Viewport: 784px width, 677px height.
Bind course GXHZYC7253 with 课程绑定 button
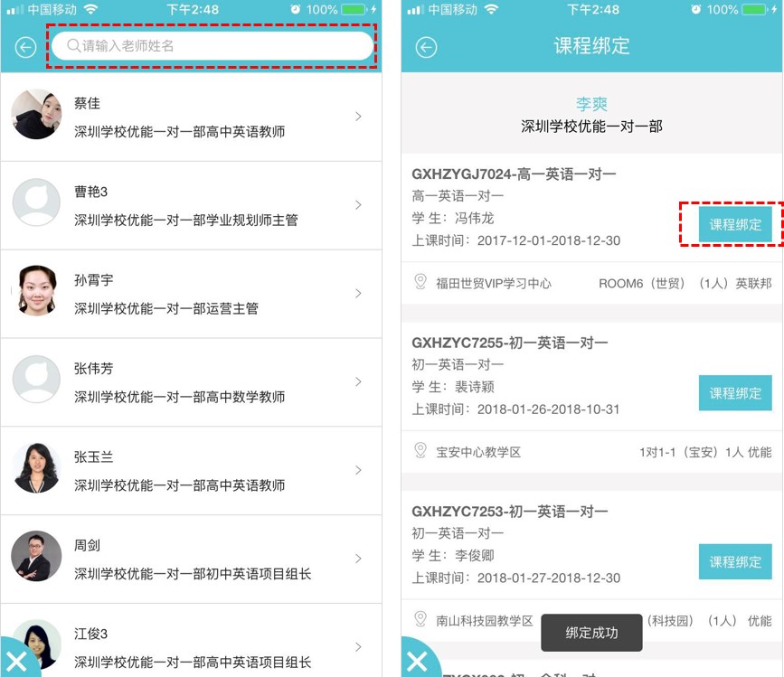pos(734,561)
